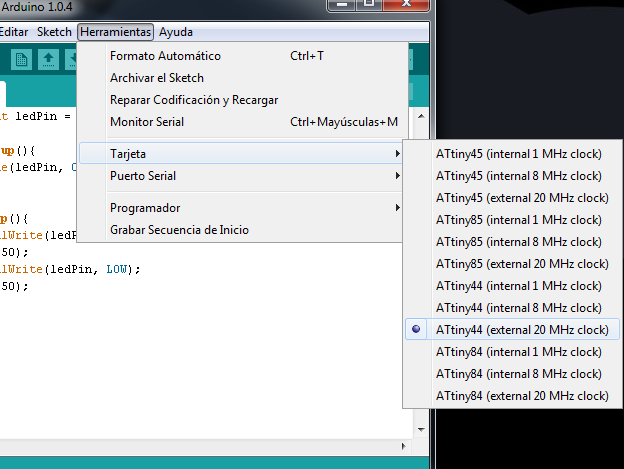
Task: Click the horizontal scroll-right arrow
Action: click(404, 446)
